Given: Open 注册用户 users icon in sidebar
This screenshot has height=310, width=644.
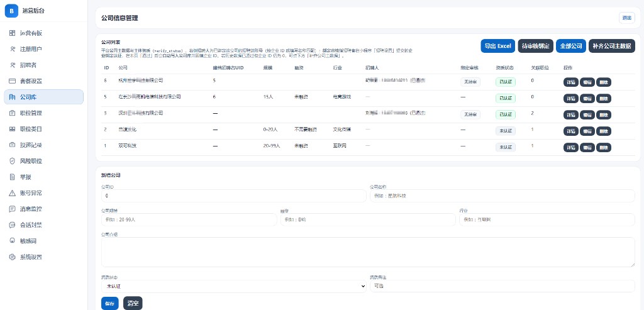Looking at the screenshot, I should (13, 49).
